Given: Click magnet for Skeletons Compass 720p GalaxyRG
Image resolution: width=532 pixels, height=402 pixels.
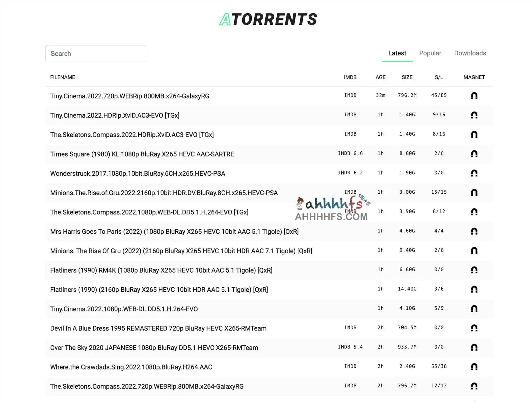Looking at the screenshot, I should pyautogui.click(x=474, y=386).
